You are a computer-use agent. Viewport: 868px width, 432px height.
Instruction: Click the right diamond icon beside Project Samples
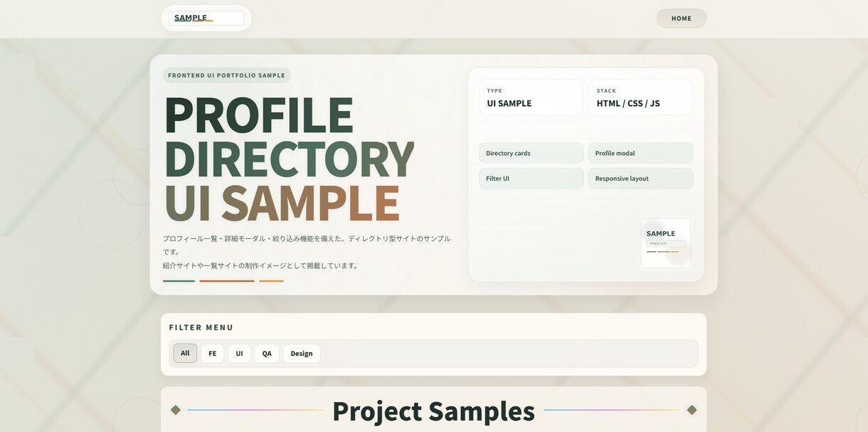click(690, 409)
